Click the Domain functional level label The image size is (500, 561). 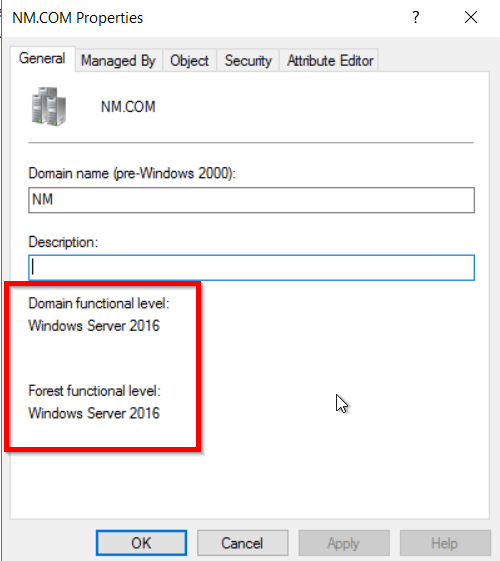(x=99, y=303)
